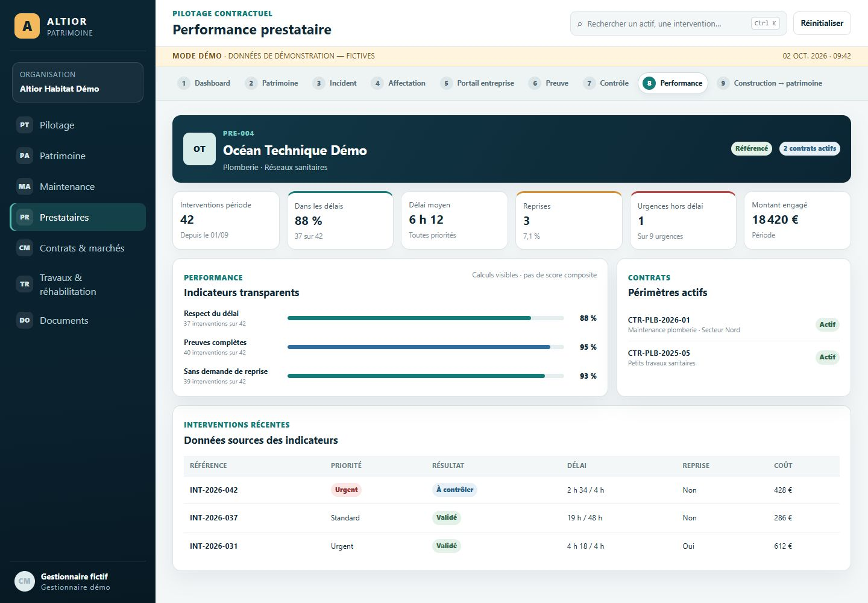Click the À contrôler status badge

[454, 490]
